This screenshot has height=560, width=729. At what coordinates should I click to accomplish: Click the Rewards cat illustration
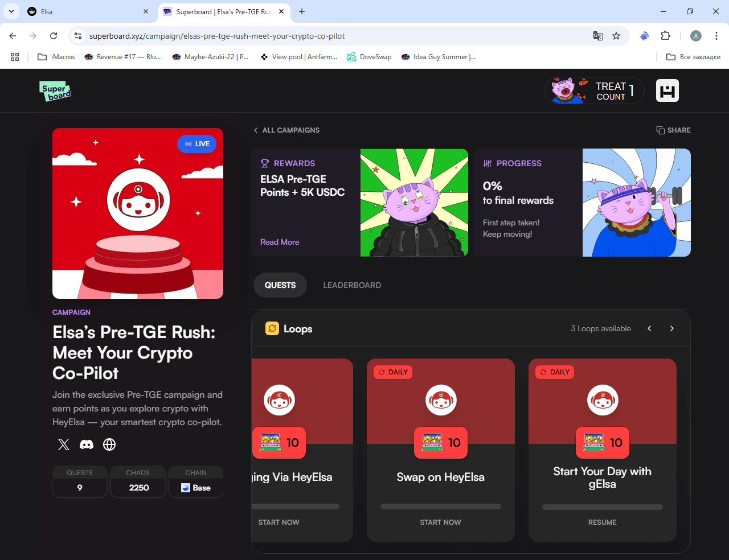(x=414, y=203)
